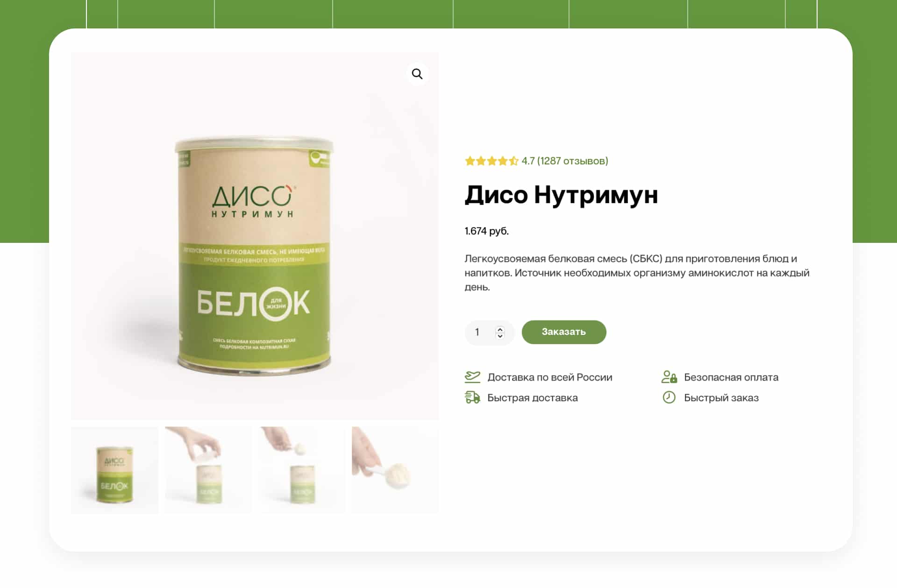Increase quantity with the up stepper arrow
Viewport: 897px width, 588px height.
coord(500,329)
